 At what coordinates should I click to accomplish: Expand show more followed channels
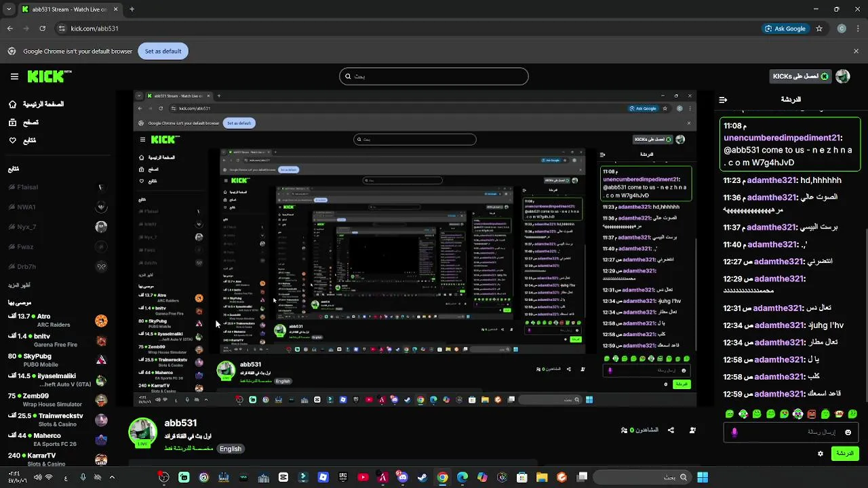coord(20,285)
